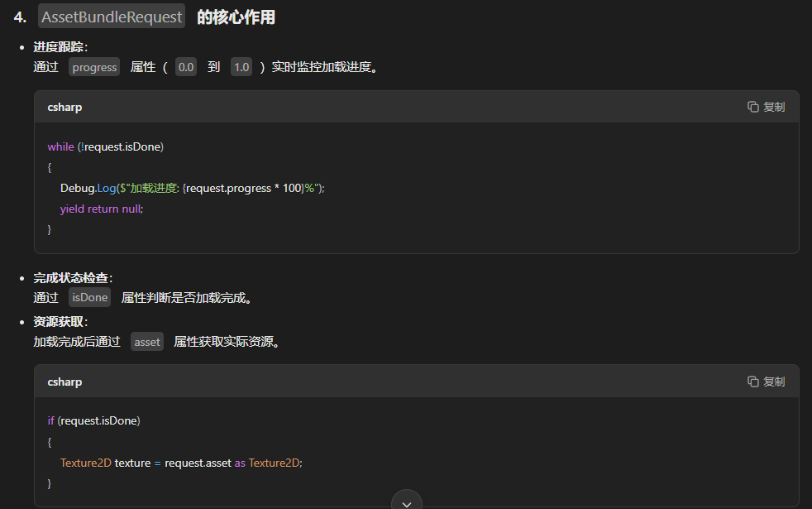Click the 复制 label of second code block
Viewport: 812px width, 509px height.
click(774, 382)
